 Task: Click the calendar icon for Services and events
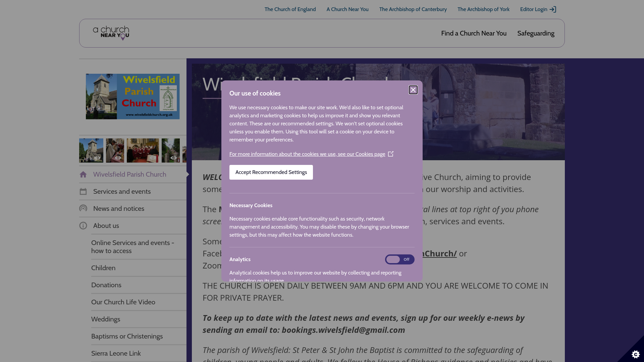83,191
